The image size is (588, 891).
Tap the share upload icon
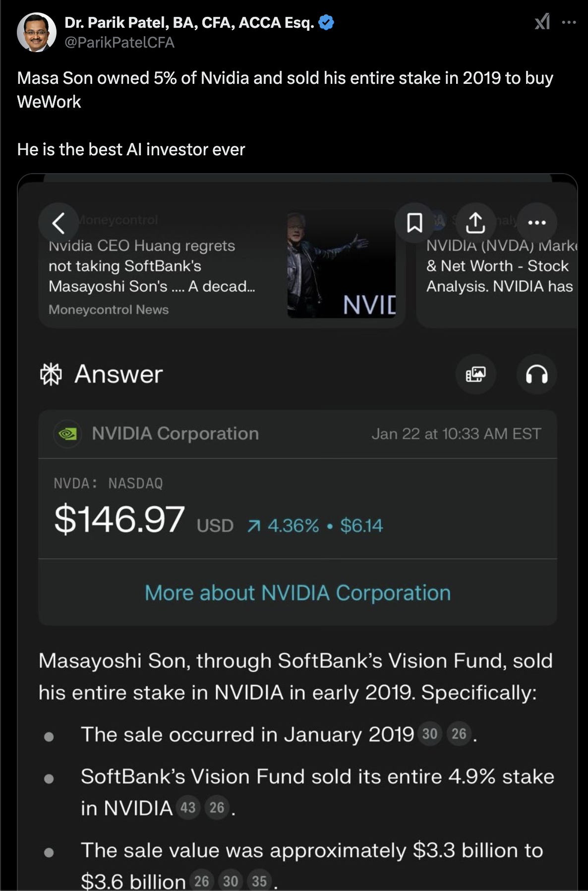(x=475, y=223)
